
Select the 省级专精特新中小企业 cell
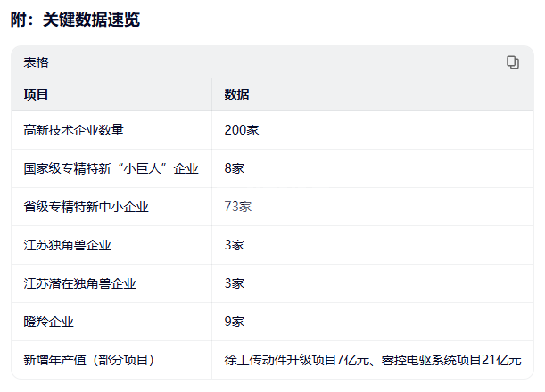pos(86,207)
